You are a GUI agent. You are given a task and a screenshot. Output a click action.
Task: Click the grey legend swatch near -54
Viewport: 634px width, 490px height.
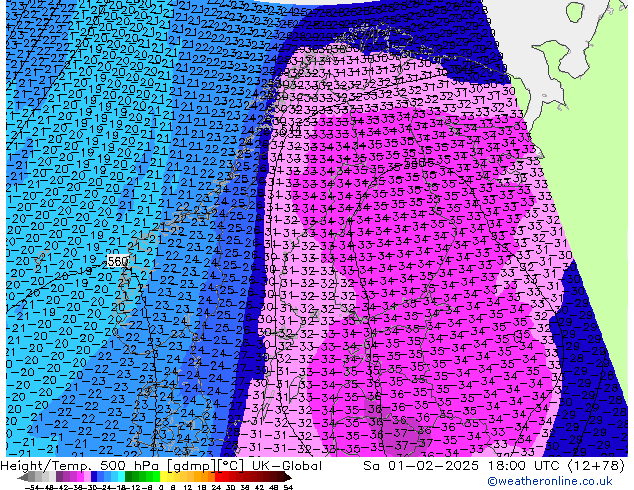tap(31, 477)
